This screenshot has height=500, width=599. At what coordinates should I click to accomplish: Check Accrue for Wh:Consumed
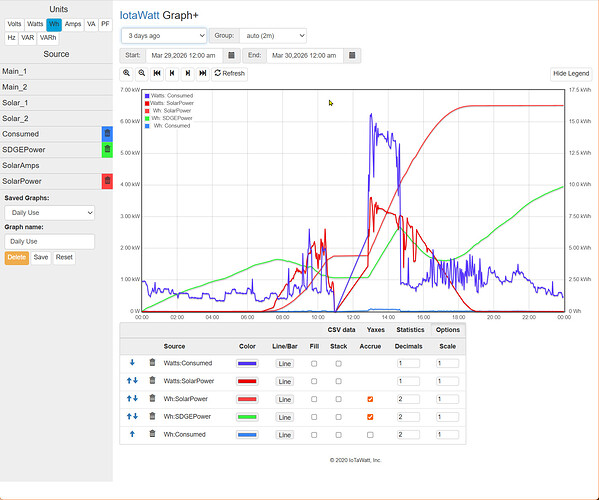coord(370,435)
